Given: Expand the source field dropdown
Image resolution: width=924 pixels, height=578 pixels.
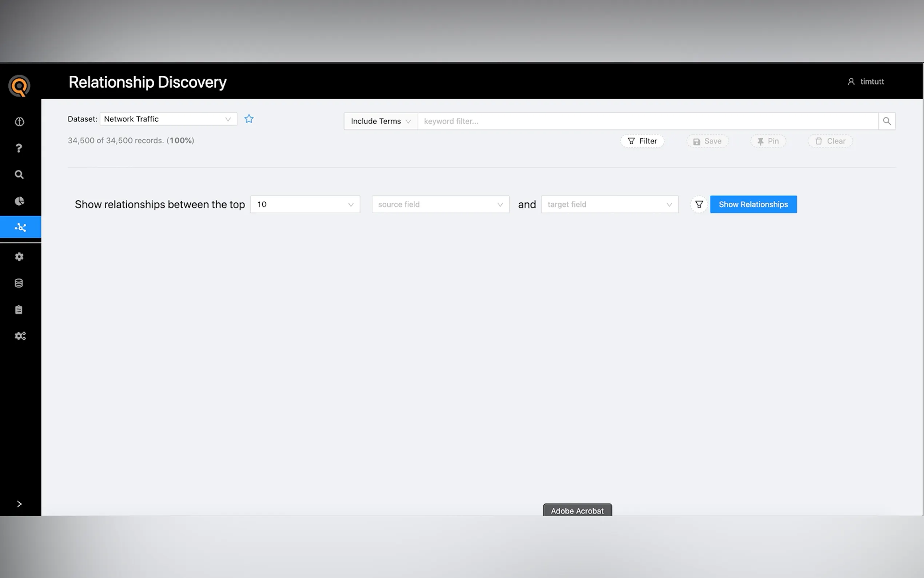Looking at the screenshot, I should 440,205.
